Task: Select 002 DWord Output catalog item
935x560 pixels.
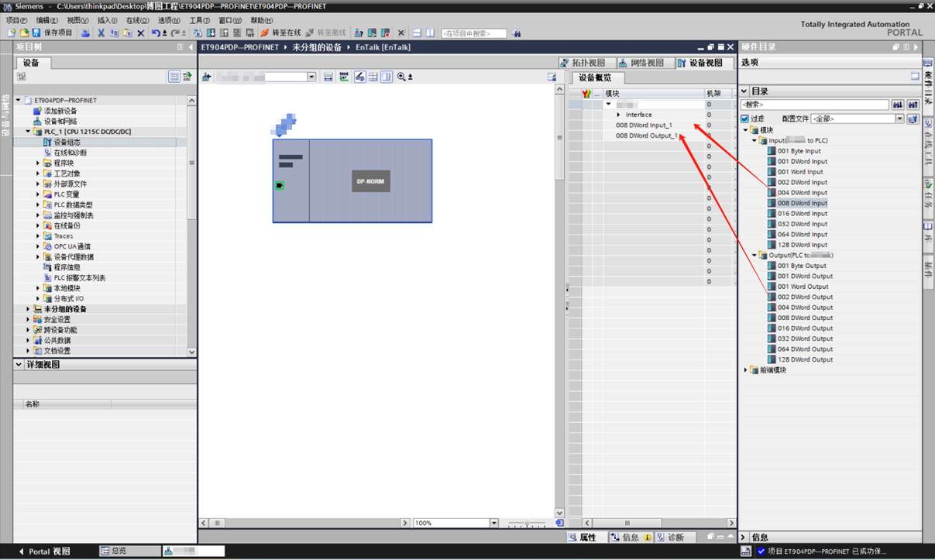Action: click(800, 297)
